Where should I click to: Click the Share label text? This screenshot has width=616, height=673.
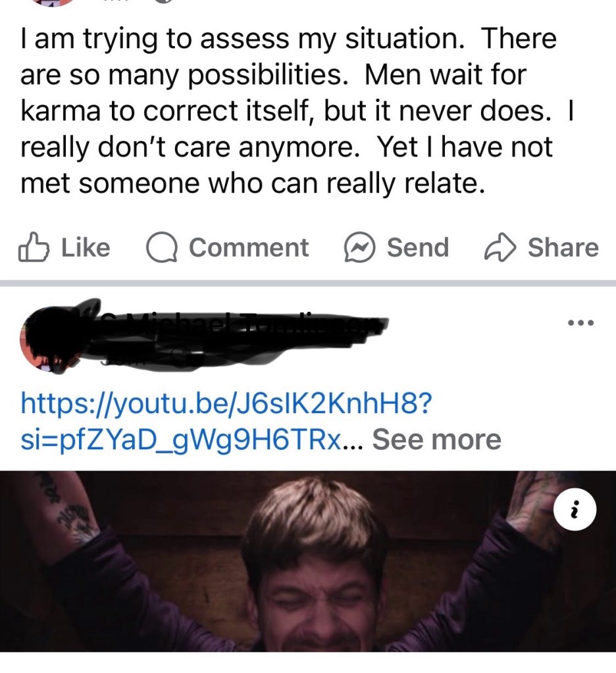pos(563,247)
